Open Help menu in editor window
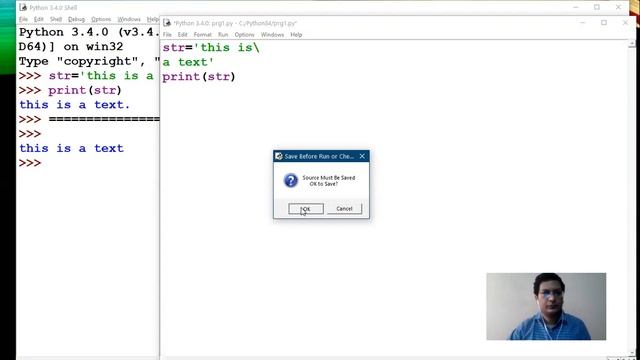This screenshot has height=360, width=640. pyautogui.click(x=296, y=35)
